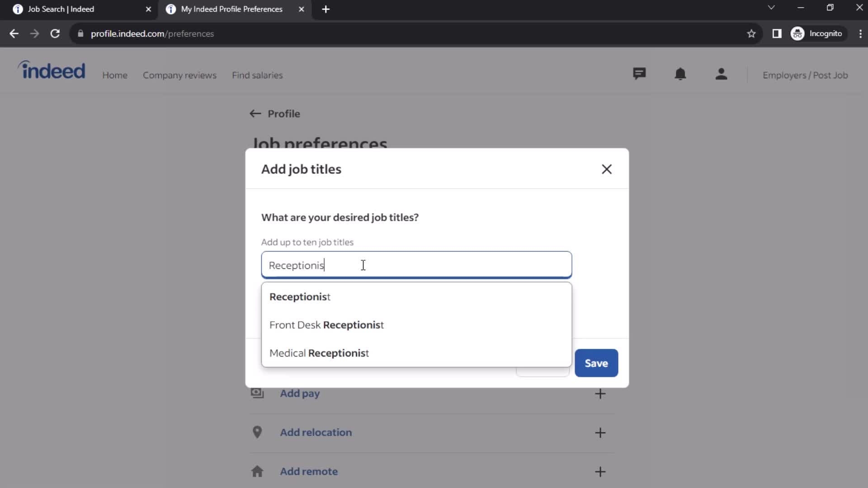Click Company reviews navigation menu item
This screenshot has width=868, height=488.
[x=179, y=75]
